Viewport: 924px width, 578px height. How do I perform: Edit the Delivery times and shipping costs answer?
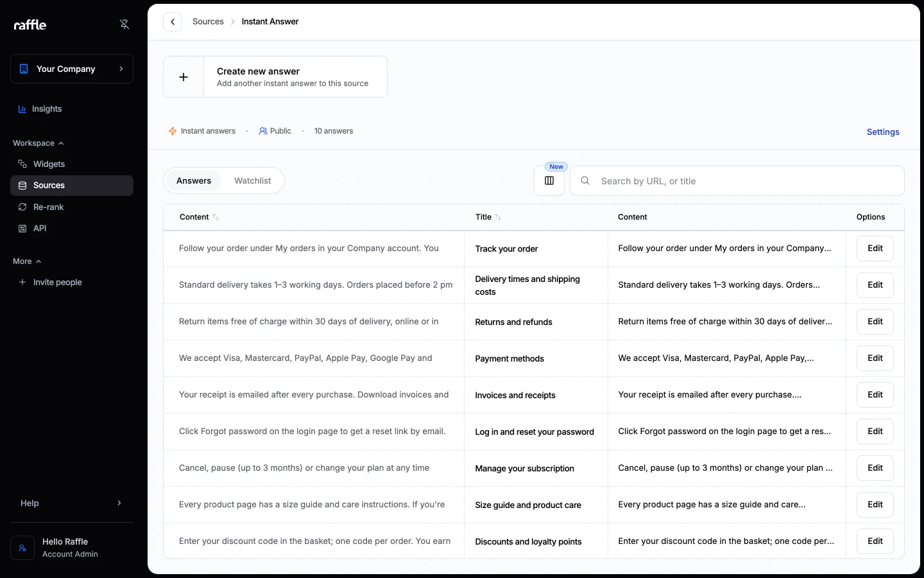[875, 285]
